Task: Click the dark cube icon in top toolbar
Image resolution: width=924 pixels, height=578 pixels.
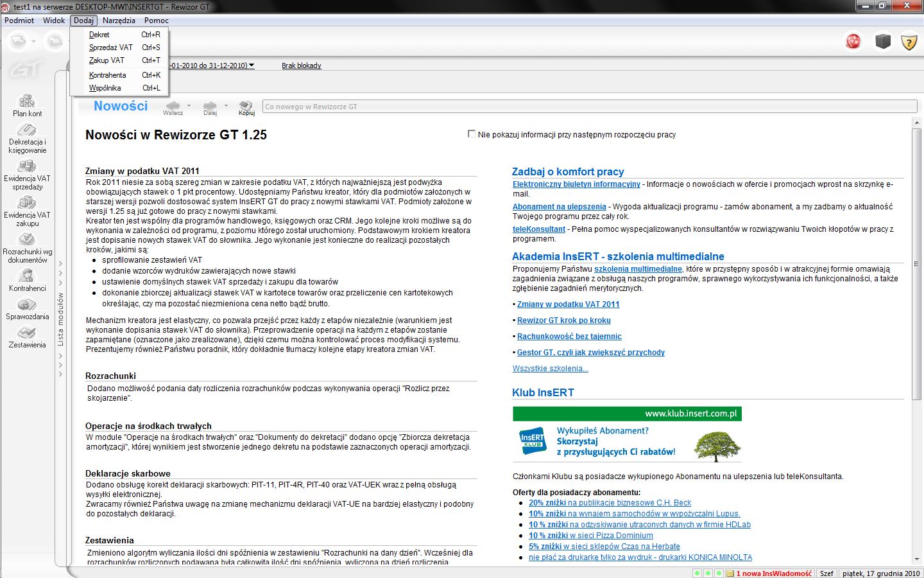Action: pyautogui.click(x=883, y=42)
